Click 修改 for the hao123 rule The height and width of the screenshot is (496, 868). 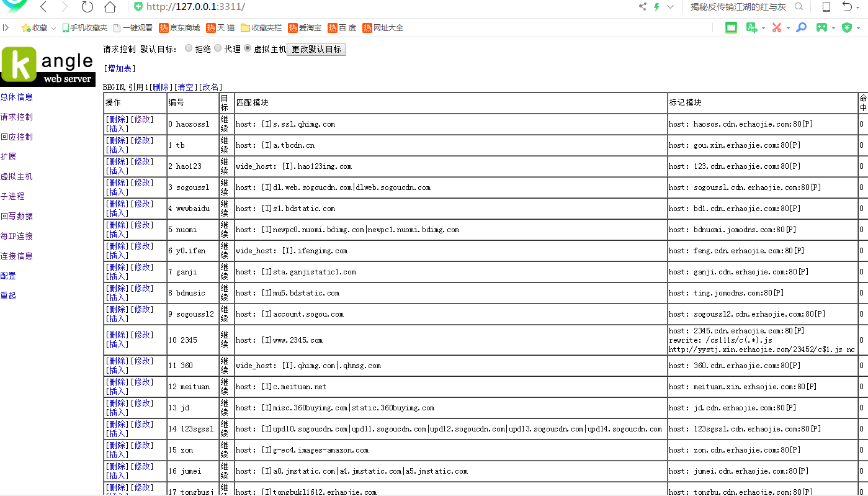tap(141, 161)
